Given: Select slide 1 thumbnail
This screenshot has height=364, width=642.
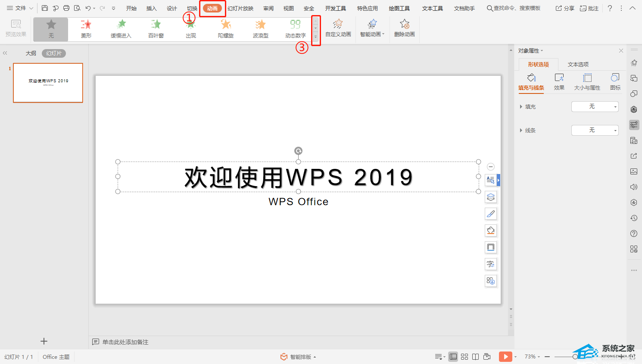Looking at the screenshot, I should pyautogui.click(x=48, y=83).
